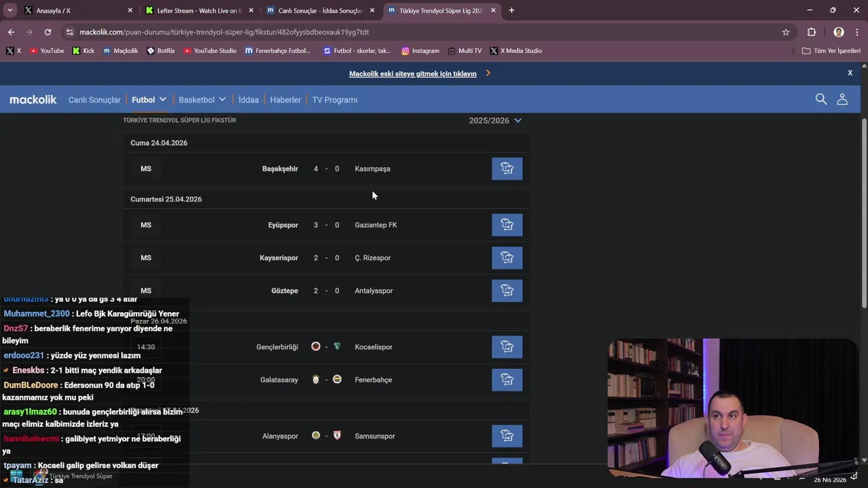
Task: Click Antalyaspor team name
Action: pyautogui.click(x=374, y=291)
